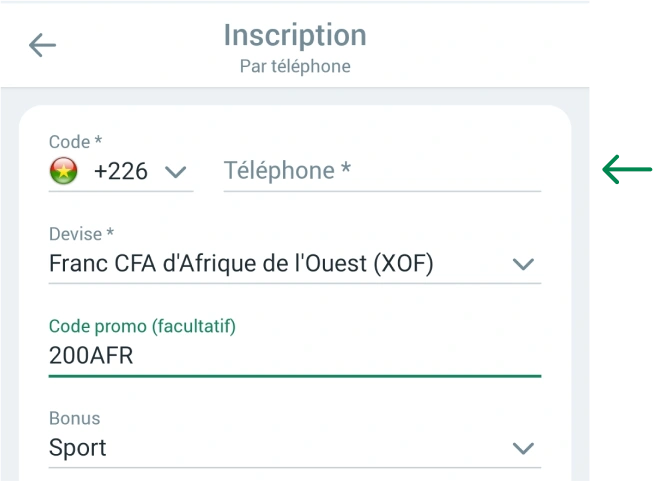Click the Bonus field label
The width and height of the screenshot is (653, 481).
coord(75,418)
